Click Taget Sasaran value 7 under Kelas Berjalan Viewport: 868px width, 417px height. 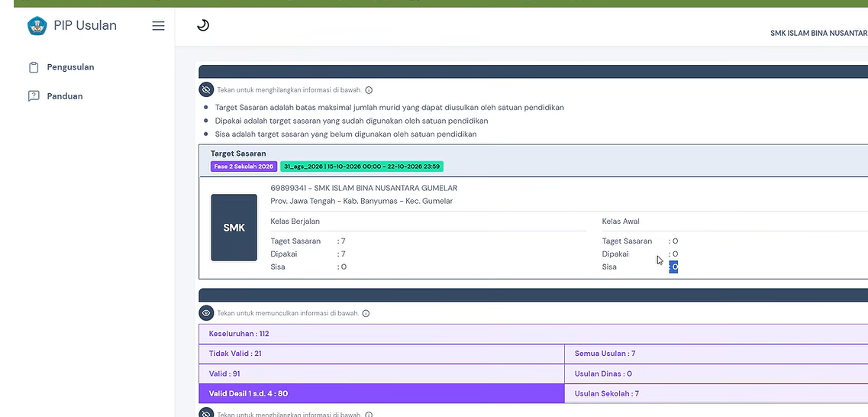coord(341,241)
